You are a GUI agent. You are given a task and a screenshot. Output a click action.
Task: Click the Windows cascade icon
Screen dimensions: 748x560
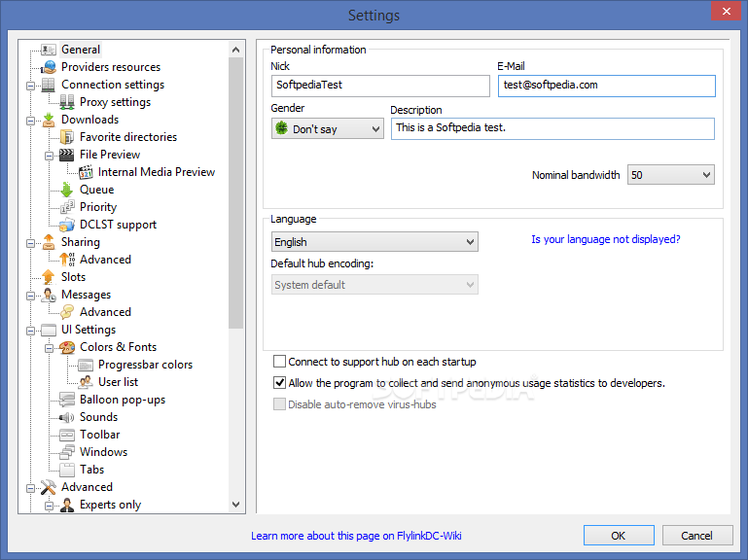[67, 452]
